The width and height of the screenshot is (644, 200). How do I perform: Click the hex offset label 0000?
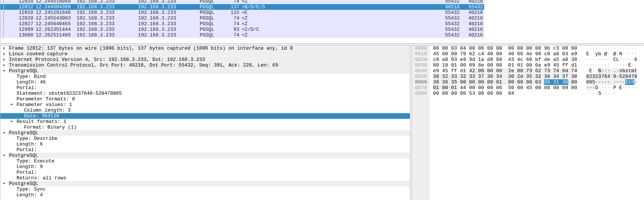tap(421, 48)
